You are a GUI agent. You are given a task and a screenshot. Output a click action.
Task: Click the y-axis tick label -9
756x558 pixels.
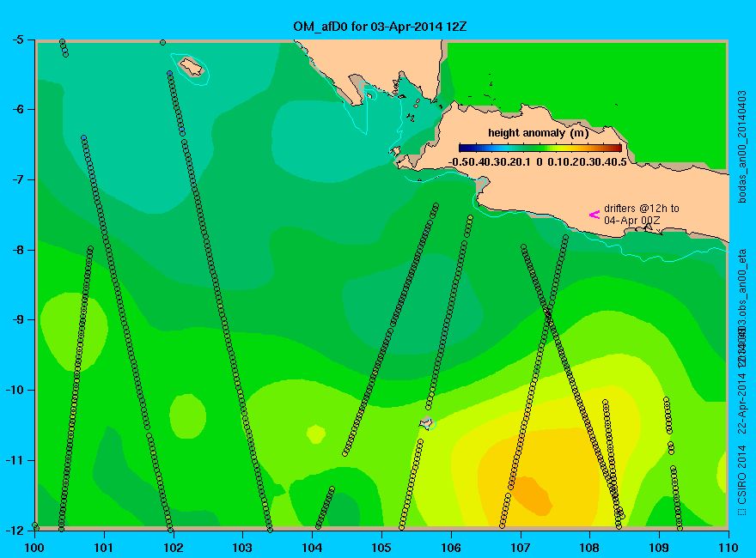click(17, 320)
